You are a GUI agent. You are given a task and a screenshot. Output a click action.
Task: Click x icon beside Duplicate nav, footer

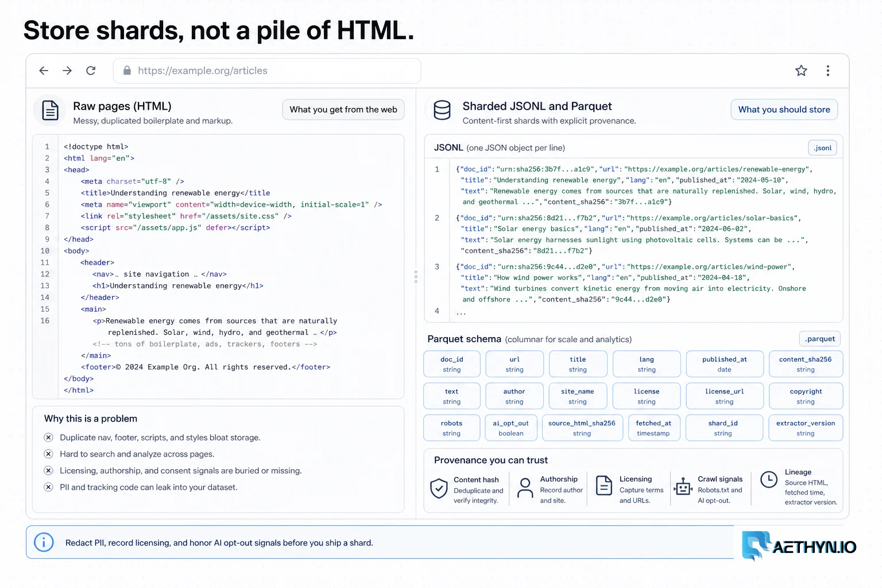[x=49, y=438]
